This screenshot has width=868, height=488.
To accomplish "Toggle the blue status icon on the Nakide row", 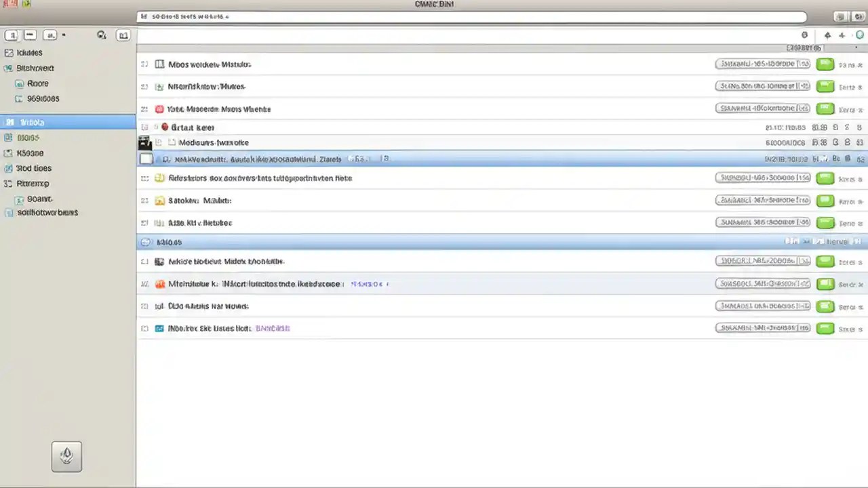I will point(159,261).
